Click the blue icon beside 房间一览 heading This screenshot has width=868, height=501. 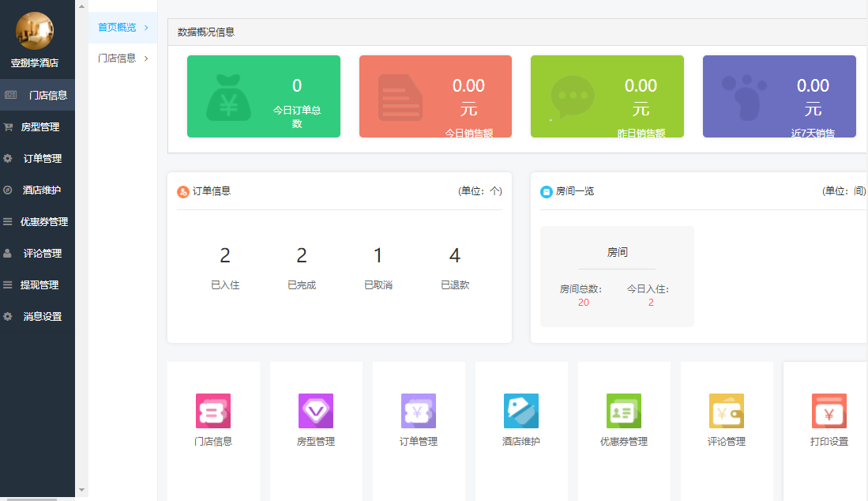[x=547, y=191]
